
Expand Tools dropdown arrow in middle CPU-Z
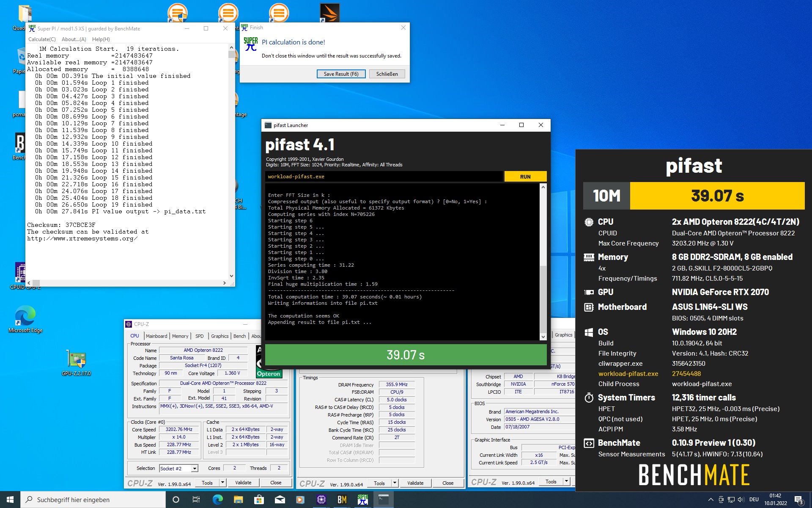pos(395,483)
